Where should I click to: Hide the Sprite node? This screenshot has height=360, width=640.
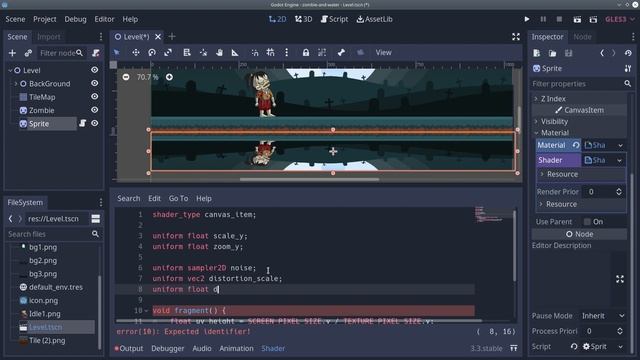coord(94,123)
